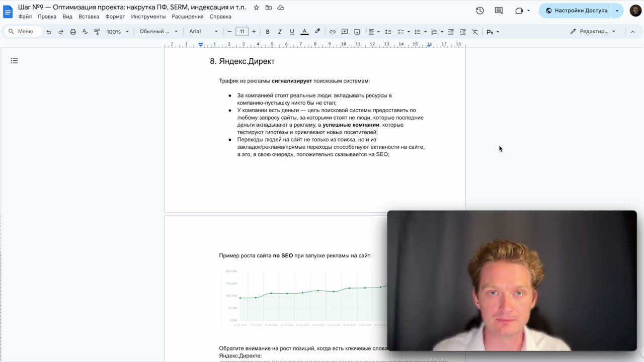Screen dimensions: 644x362
Task: Open the 'Вид' menu
Action: 67,17
